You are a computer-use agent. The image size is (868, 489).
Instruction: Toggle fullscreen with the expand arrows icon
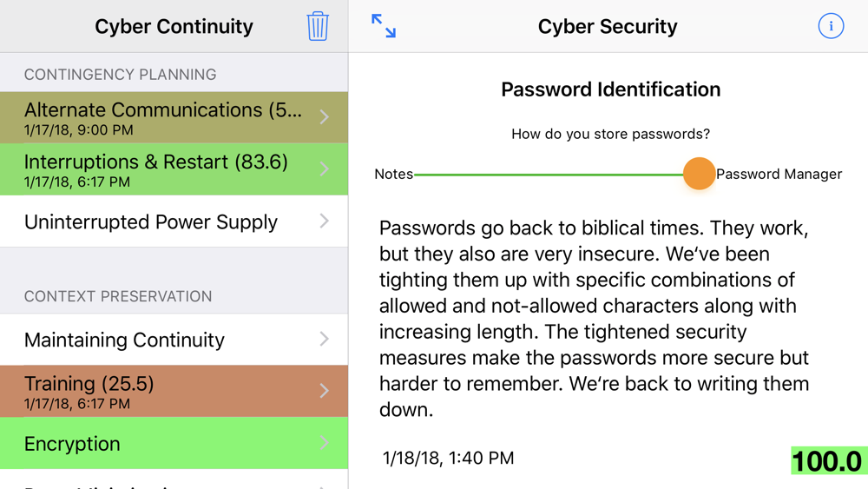(x=384, y=26)
